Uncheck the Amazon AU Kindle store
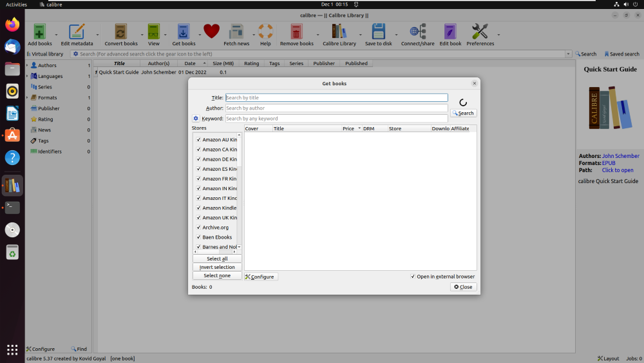 (198, 140)
